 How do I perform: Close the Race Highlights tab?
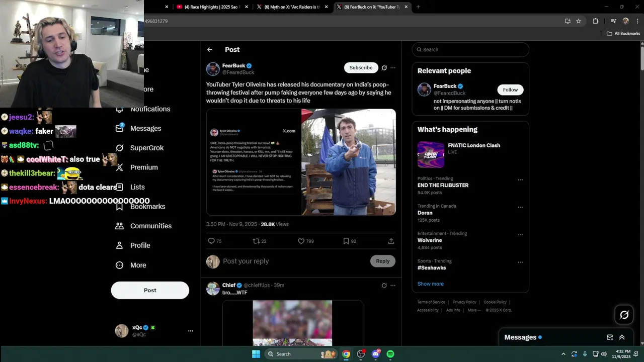point(247,7)
